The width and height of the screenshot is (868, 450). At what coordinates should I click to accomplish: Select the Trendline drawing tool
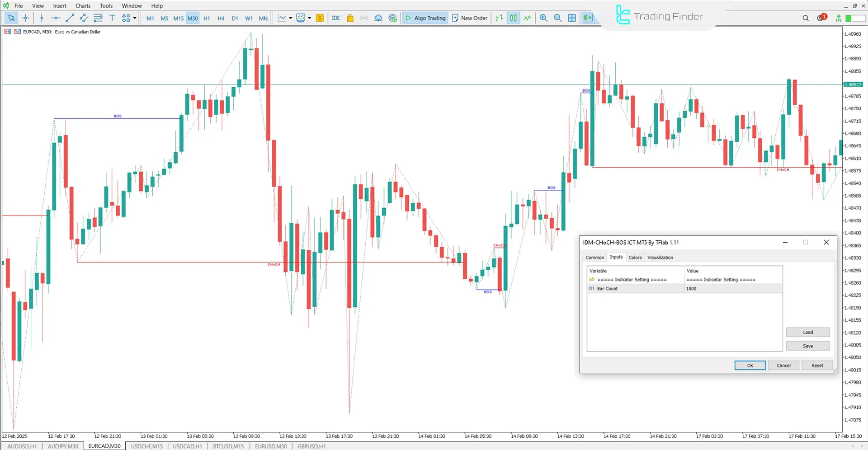tap(70, 18)
